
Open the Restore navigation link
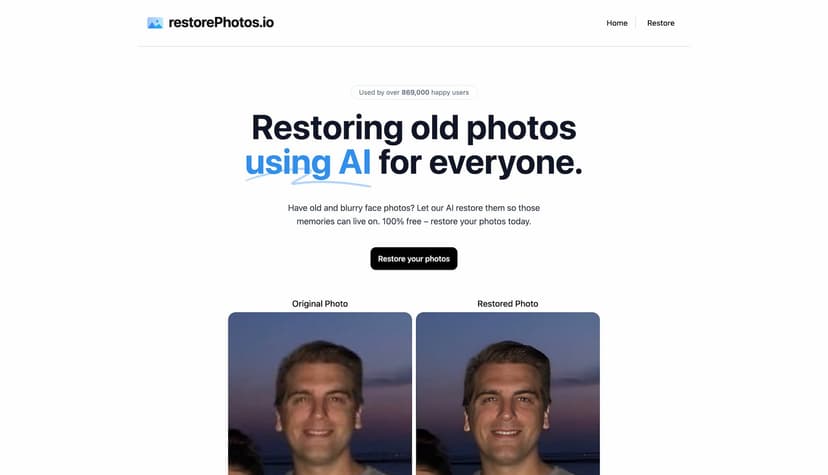click(x=661, y=23)
